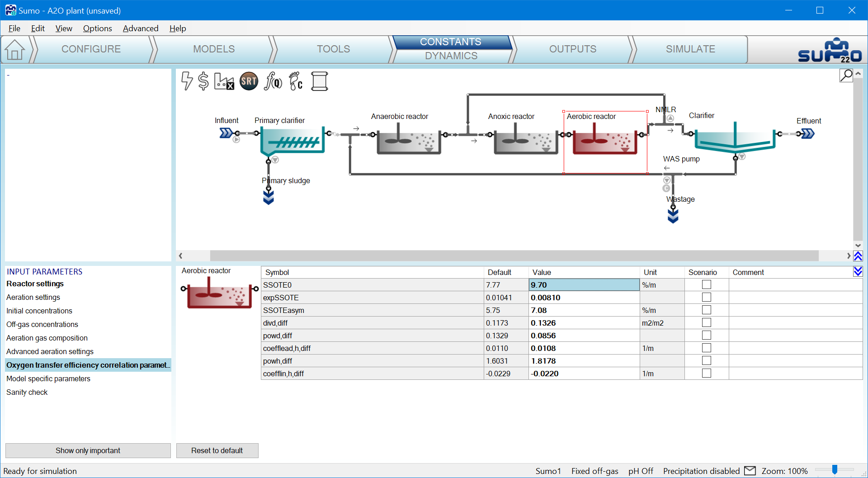Tick Scenario checkbox for divd,diff row

[706, 323]
